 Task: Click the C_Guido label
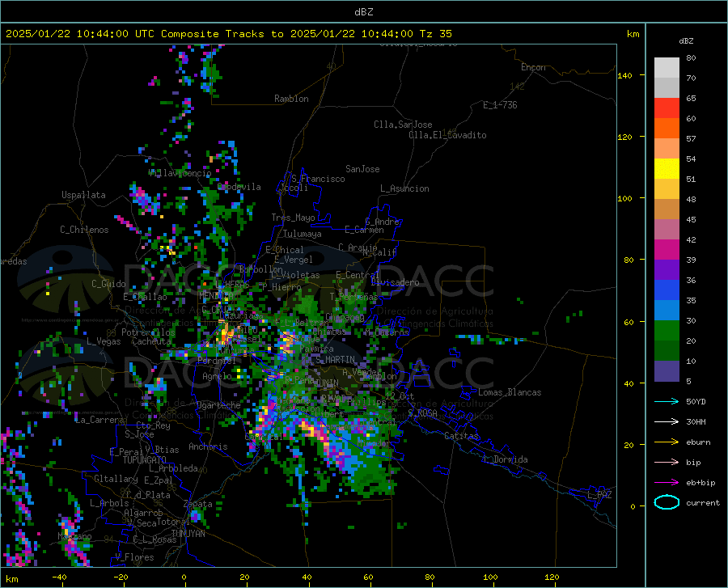pos(108,284)
